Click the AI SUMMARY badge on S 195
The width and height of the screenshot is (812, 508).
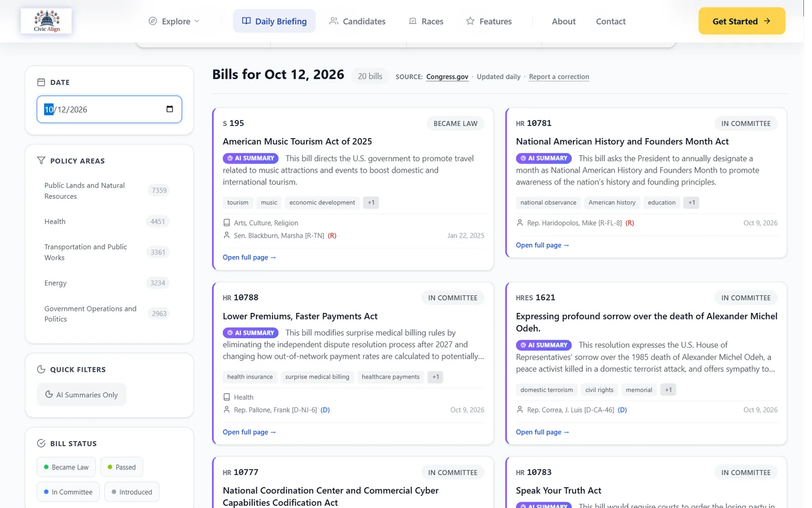point(251,158)
